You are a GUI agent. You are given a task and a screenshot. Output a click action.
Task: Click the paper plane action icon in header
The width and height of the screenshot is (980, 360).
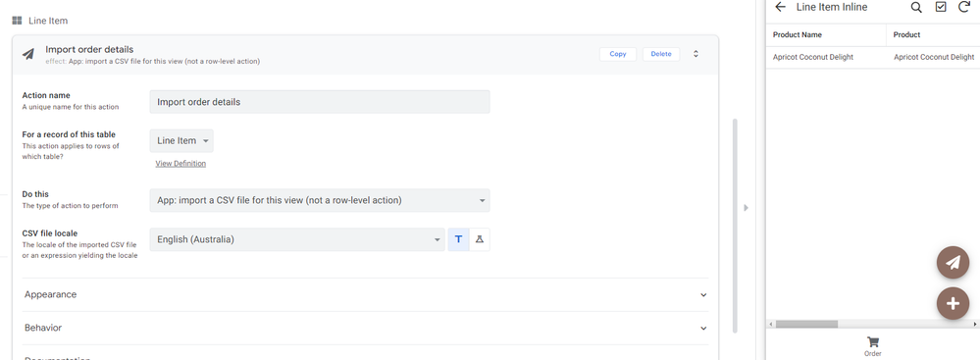click(x=28, y=54)
